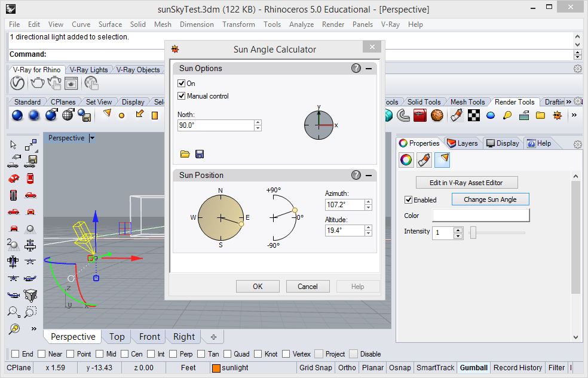588x378 pixels.
Task: Save sun settings using floppy disk icon
Action: coord(200,154)
